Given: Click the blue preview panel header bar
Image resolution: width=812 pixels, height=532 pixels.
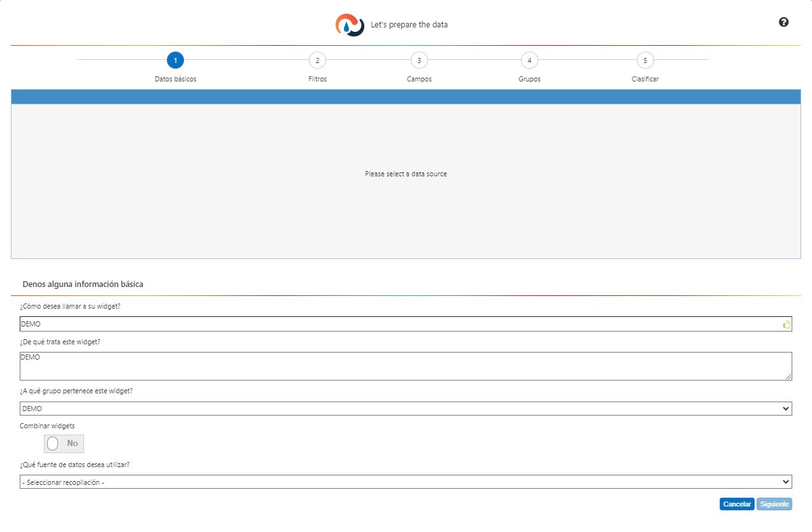Looking at the screenshot, I should click(406, 97).
